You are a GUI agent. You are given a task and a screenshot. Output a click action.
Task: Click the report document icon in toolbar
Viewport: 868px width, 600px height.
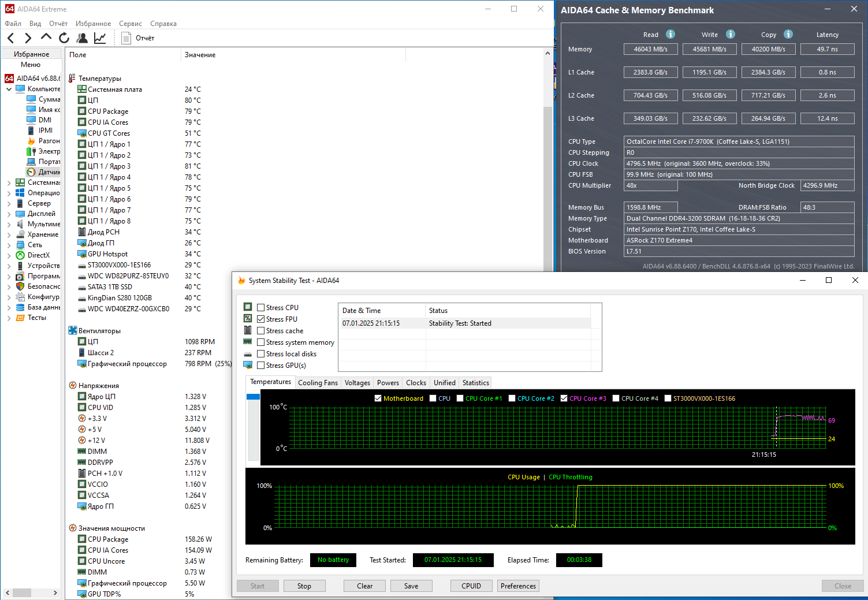[x=126, y=38]
